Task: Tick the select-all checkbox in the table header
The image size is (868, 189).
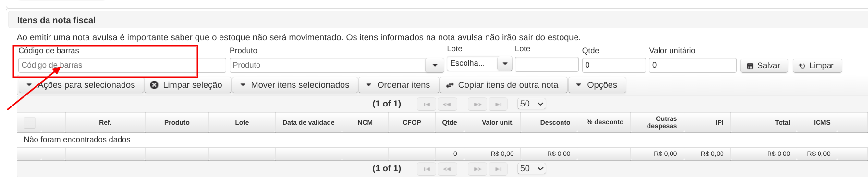Action: 30,122
